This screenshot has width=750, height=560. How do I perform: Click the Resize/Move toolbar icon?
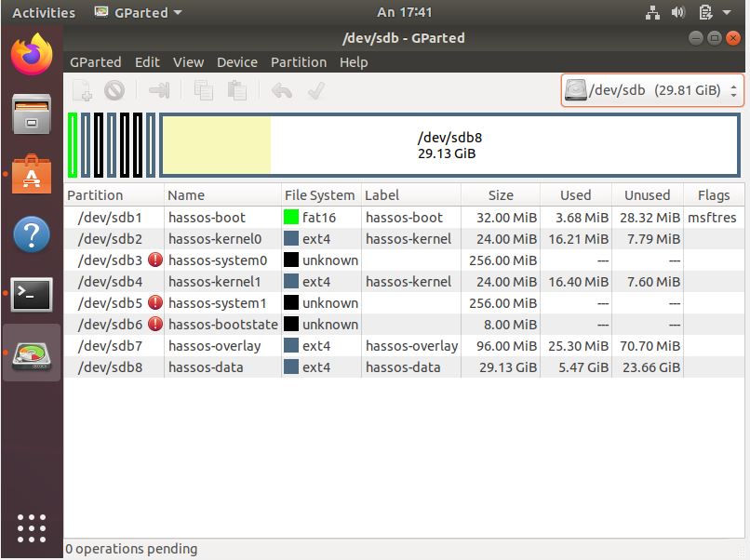click(x=159, y=90)
